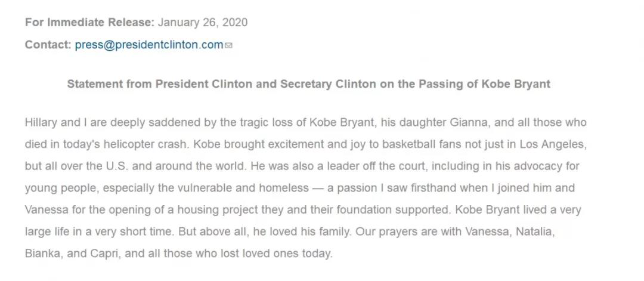Click the date January 26, 2020
The width and height of the screenshot is (644, 281).
coord(203,23)
